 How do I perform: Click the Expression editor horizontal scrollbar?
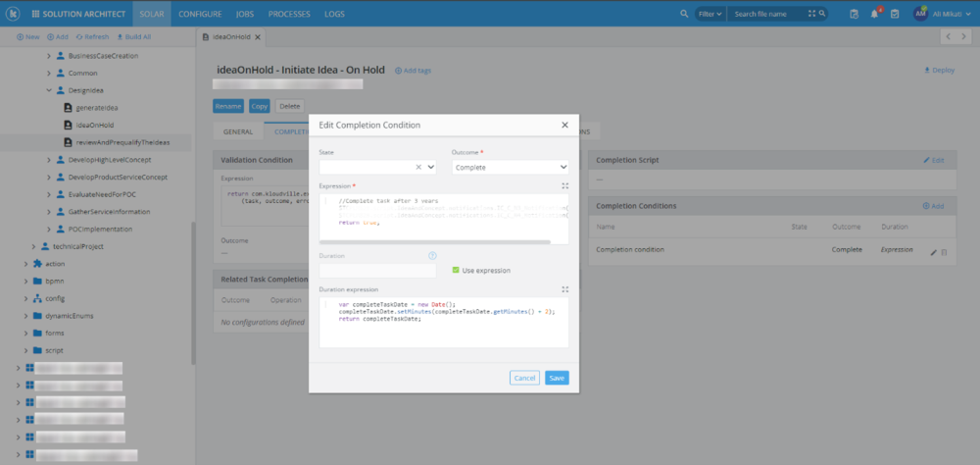pyautogui.click(x=435, y=241)
